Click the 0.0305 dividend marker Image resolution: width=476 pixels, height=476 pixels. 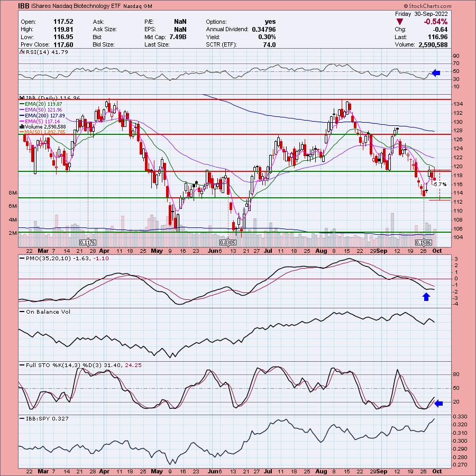coord(228,242)
